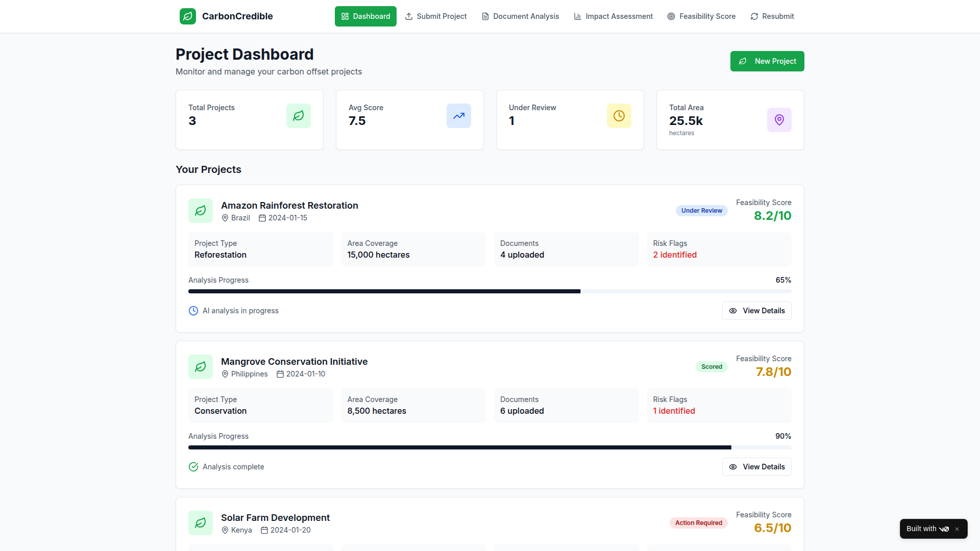Image resolution: width=980 pixels, height=551 pixels.
Task: Go to Submit Project page
Action: click(436, 16)
